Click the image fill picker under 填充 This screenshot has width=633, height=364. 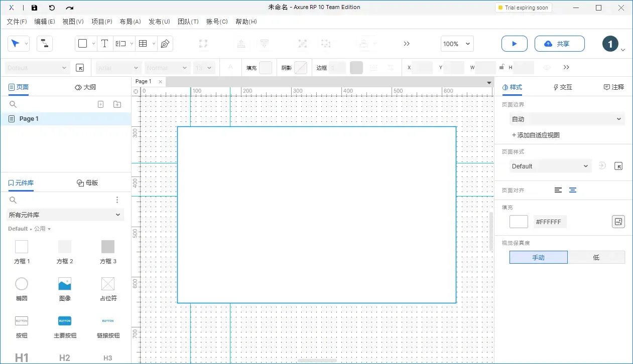coord(618,221)
